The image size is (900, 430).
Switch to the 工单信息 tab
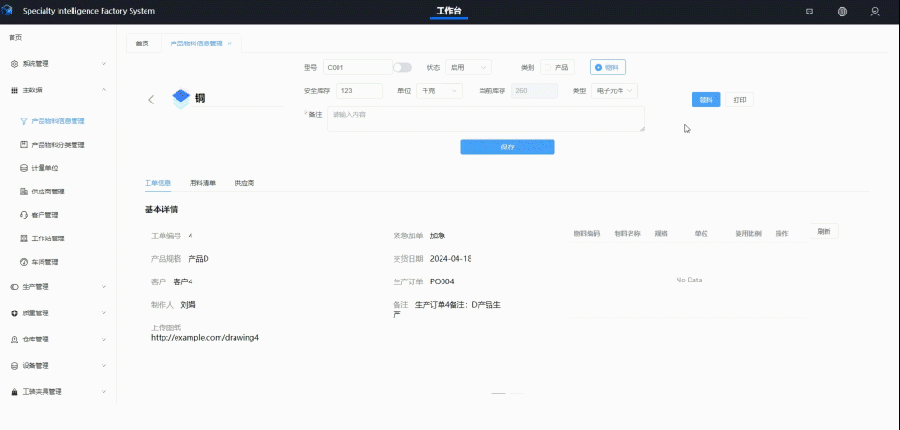[158, 183]
